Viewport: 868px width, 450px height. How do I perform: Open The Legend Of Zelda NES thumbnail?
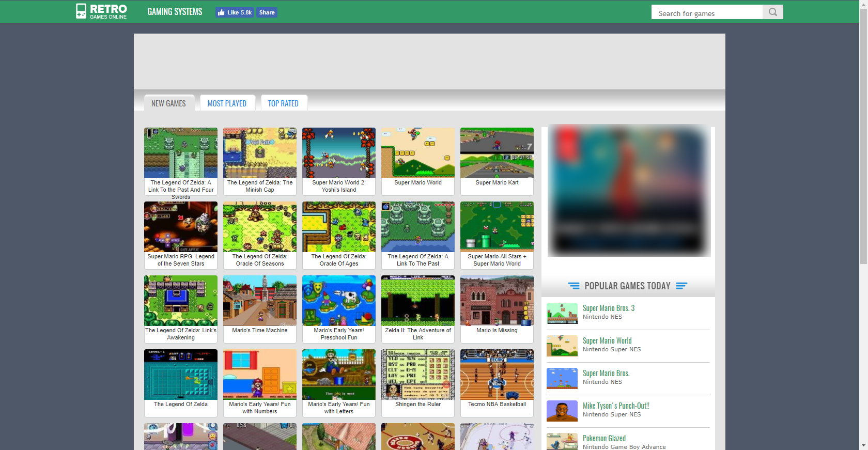(181, 375)
